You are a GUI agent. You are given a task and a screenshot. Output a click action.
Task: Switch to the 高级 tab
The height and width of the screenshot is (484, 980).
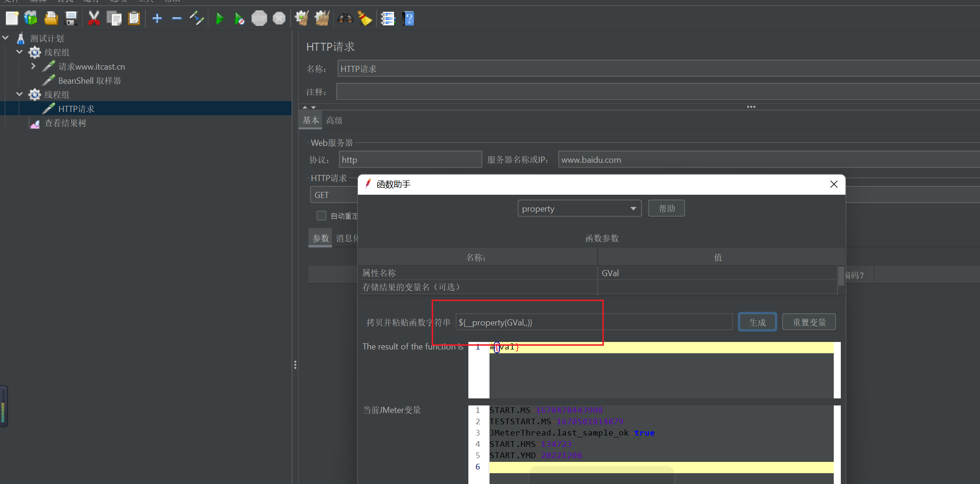coord(334,120)
